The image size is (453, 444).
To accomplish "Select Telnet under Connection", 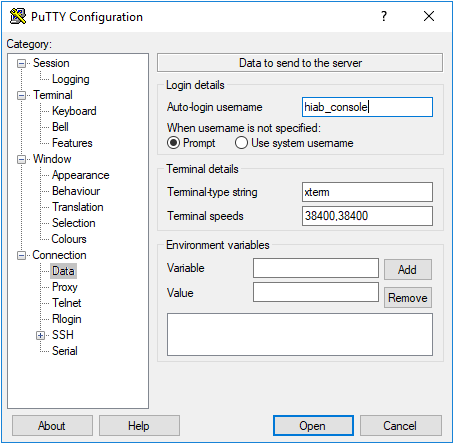I will click(x=67, y=303).
